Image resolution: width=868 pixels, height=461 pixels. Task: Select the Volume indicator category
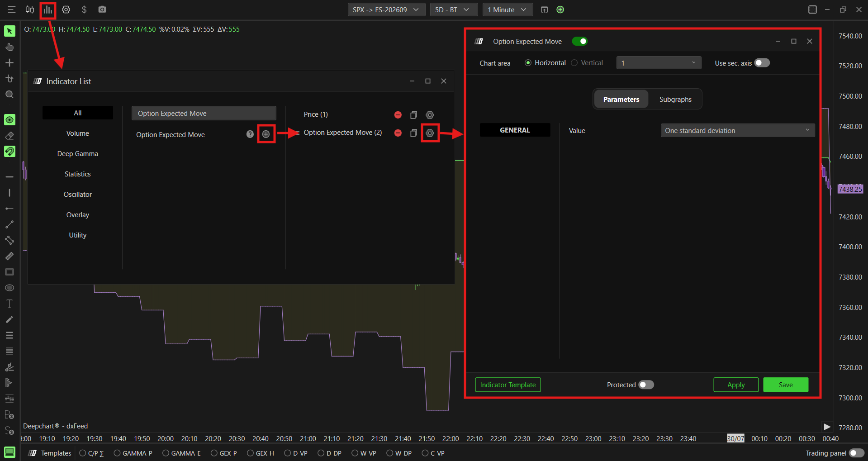click(x=78, y=133)
